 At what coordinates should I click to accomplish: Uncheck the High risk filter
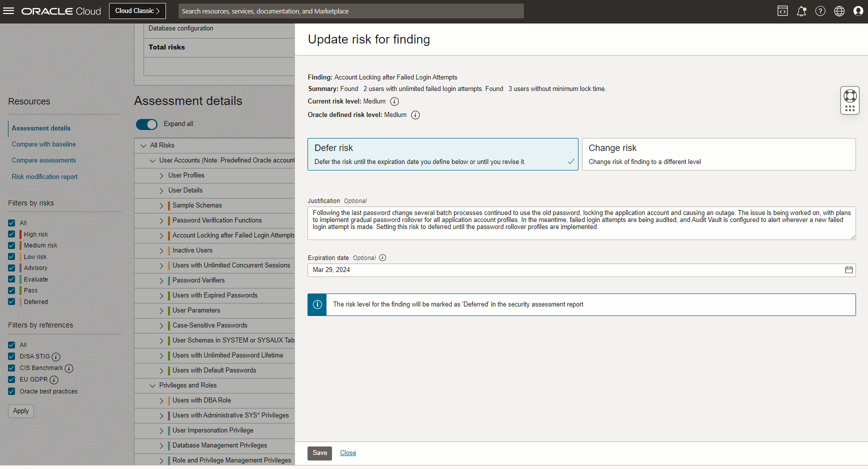(x=11, y=234)
